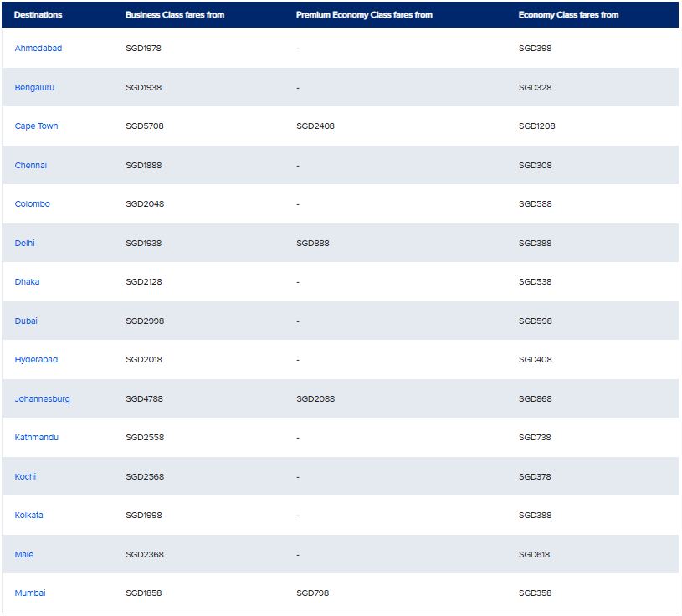Click the Business Class fares from header
Screen dimensions: 682x616
click(175, 15)
